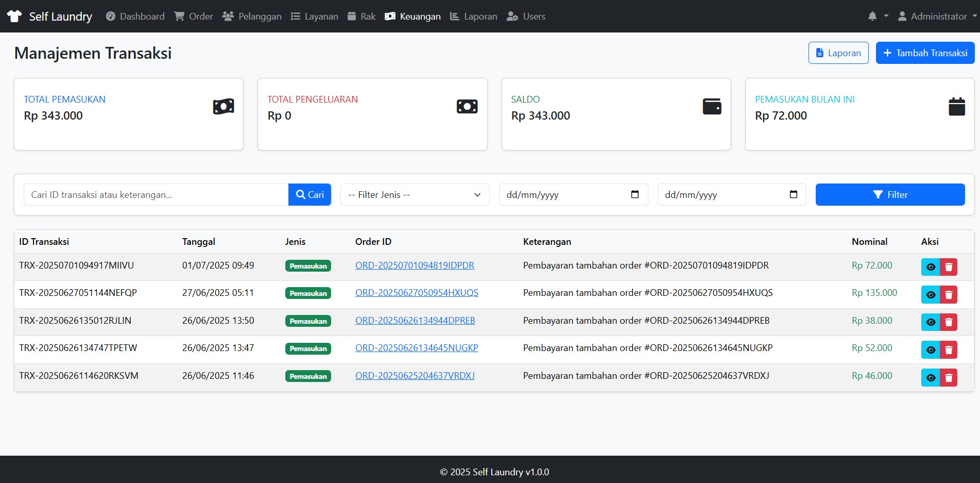Click the Rp 46.000 nominal value
The height and width of the screenshot is (483, 980).
[872, 376]
